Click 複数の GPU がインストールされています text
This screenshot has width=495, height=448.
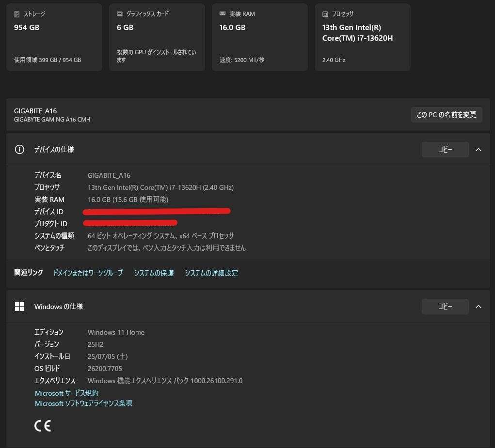(x=156, y=56)
